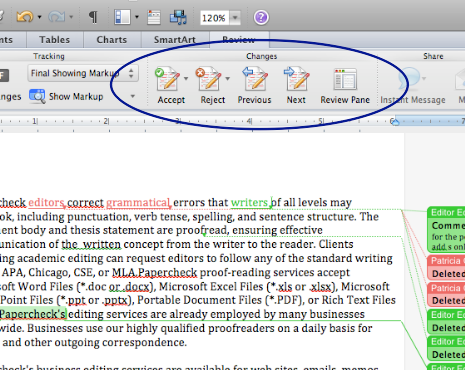Viewport: 465px width, 370px height.
Task: Click the 120% zoom field
Action: tap(214, 18)
